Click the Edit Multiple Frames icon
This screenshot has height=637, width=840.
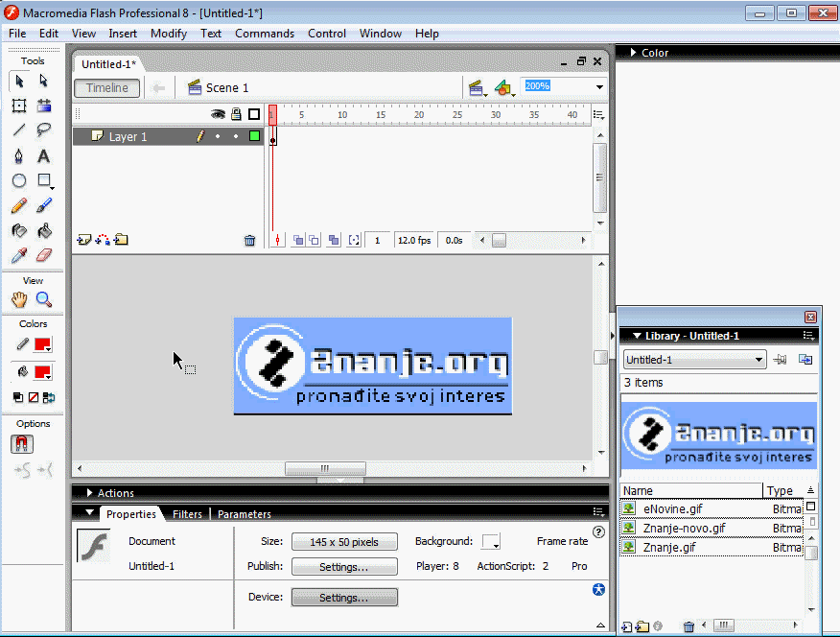tap(334, 241)
